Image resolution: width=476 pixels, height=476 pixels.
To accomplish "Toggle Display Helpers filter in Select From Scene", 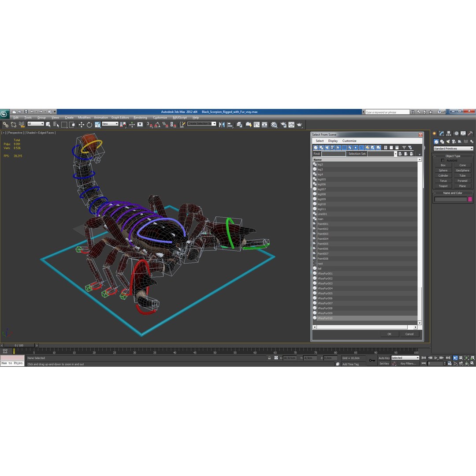I will pyautogui.click(x=338, y=148).
